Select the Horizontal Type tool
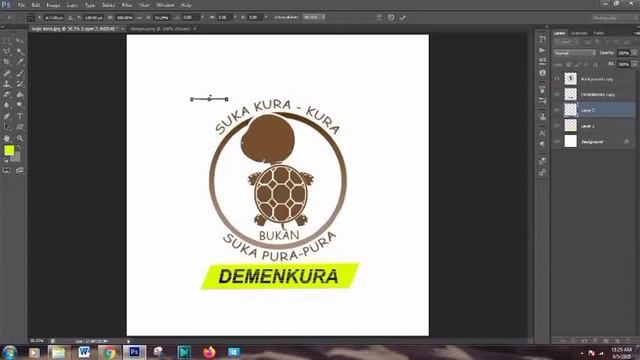 click(x=20, y=116)
